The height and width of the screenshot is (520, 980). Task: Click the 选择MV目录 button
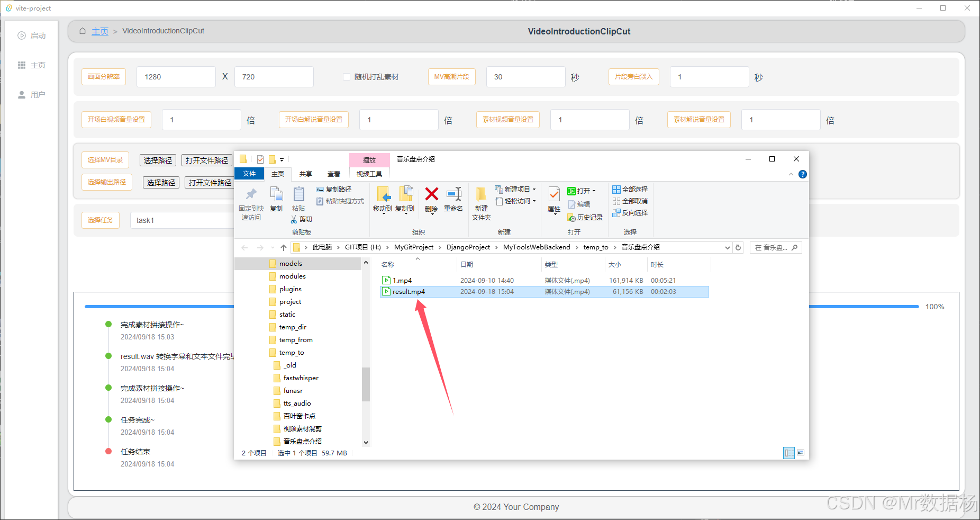pyautogui.click(x=105, y=160)
